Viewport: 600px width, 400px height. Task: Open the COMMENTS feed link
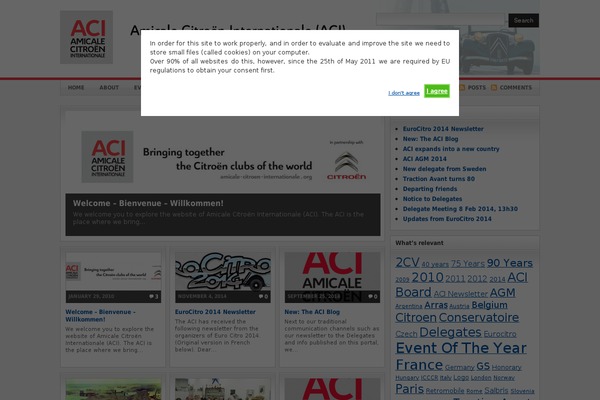click(515, 88)
